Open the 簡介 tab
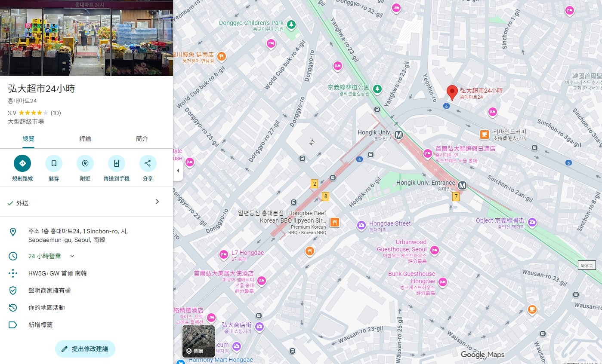602x364 pixels. pos(142,139)
